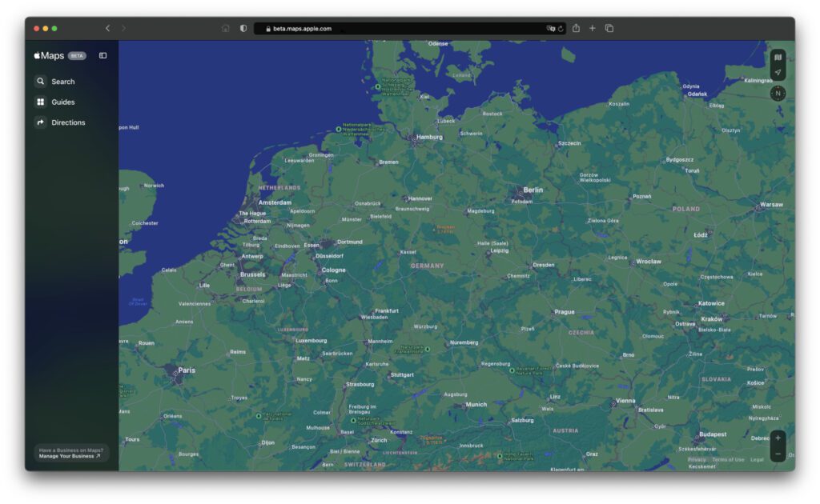Click the beta.maps.apple.com address bar
820x504 pixels.
pyautogui.click(x=300, y=27)
